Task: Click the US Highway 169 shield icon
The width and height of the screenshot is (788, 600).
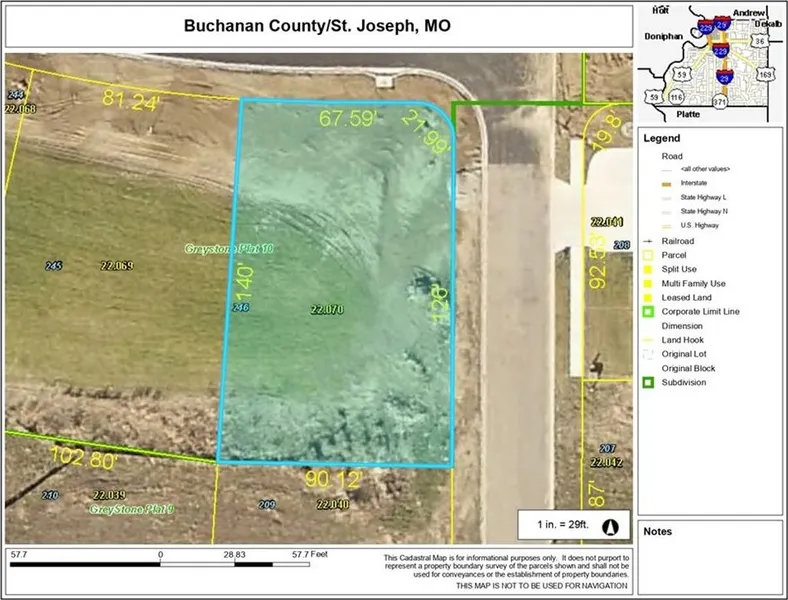Action: 767,73
